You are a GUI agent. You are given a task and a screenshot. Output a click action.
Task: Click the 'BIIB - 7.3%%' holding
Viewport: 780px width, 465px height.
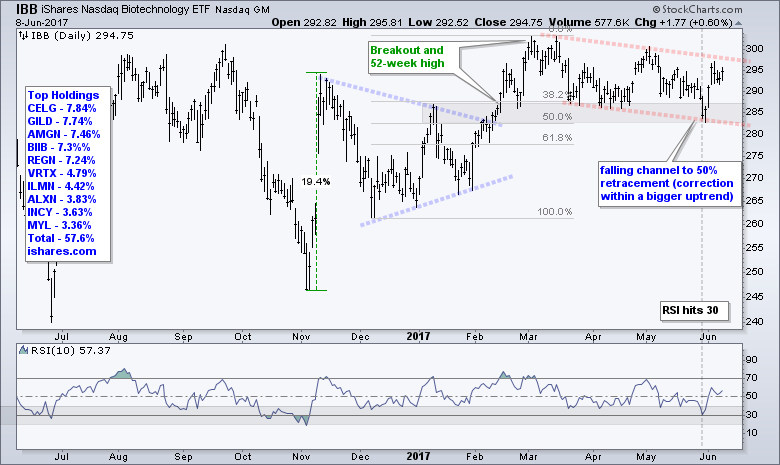pyautogui.click(x=59, y=147)
